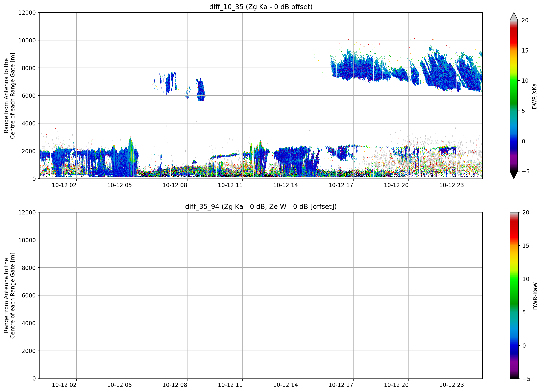Click the 20 tick on the DWR-KaW colorbar
Screen dimensions: 542x392
(x=526, y=212)
